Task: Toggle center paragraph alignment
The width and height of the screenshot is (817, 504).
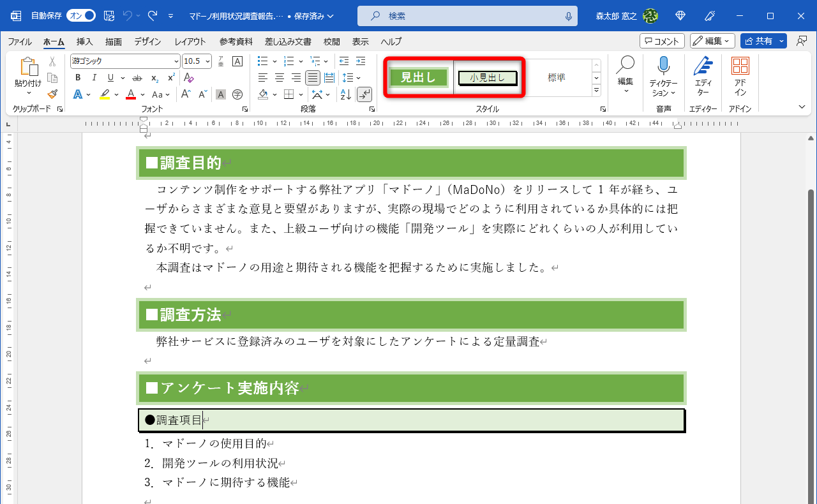Action: click(x=280, y=77)
